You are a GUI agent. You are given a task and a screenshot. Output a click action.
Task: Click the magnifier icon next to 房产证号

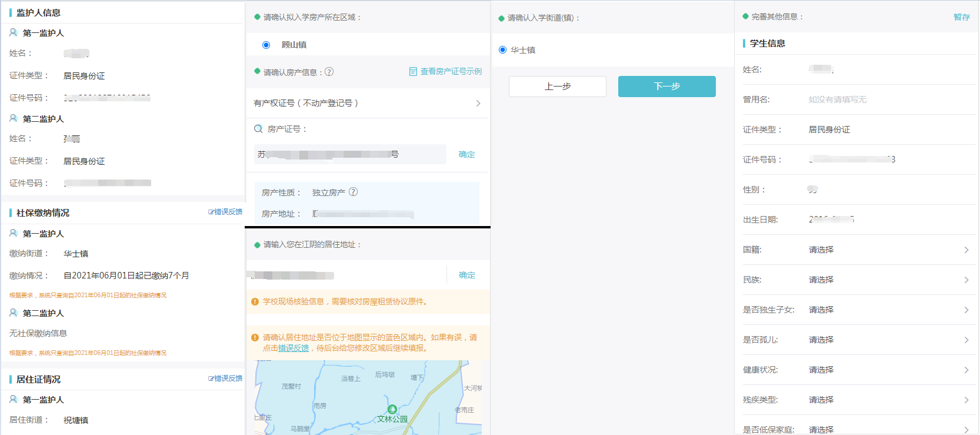258,129
